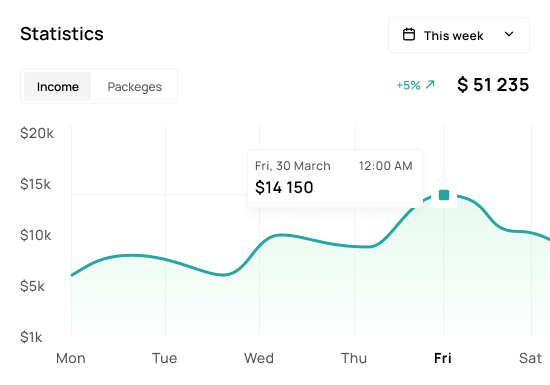Viewport: 550px width, 385px height.
Task: Select the bold Fri axis label
Action: pyautogui.click(x=443, y=358)
